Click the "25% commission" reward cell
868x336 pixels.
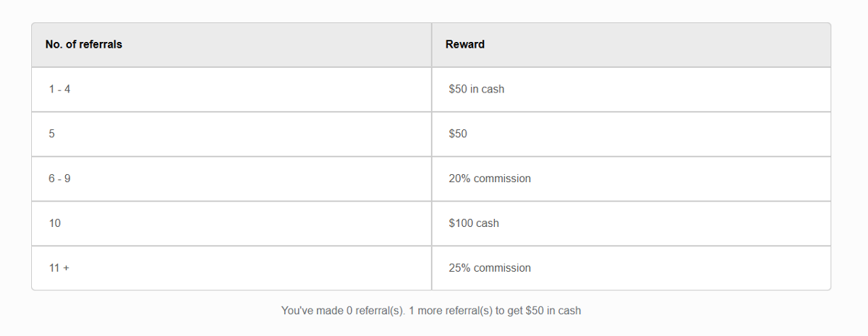(490, 268)
